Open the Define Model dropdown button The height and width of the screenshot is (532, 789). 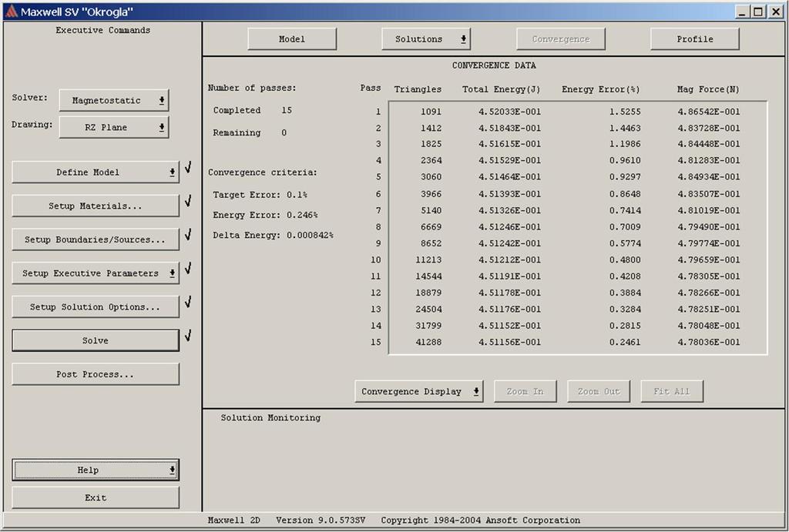[x=95, y=172]
